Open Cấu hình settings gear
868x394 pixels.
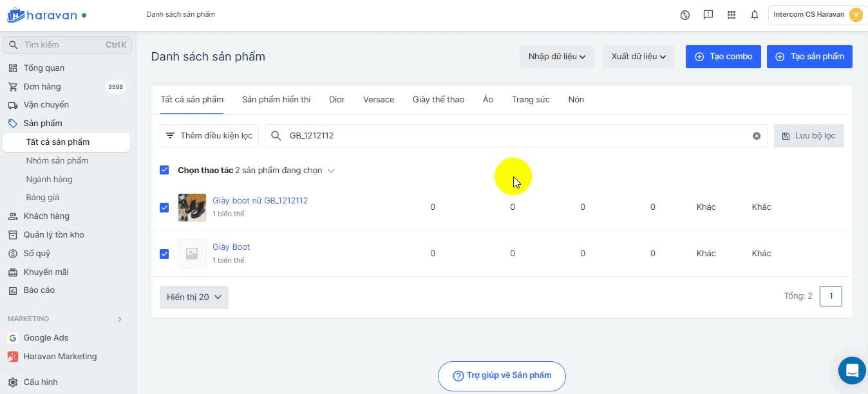(x=13, y=382)
